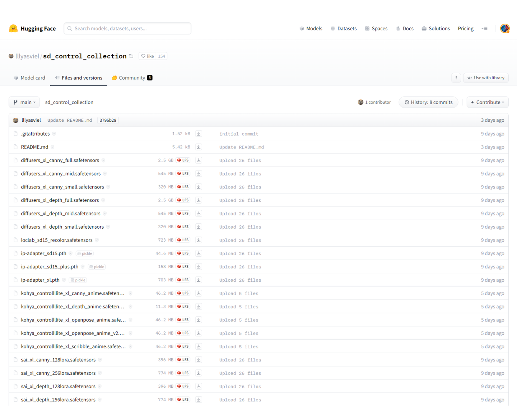Open the sd_control_collection breadcrumb path
This screenshot has height=420, width=517.
69,102
